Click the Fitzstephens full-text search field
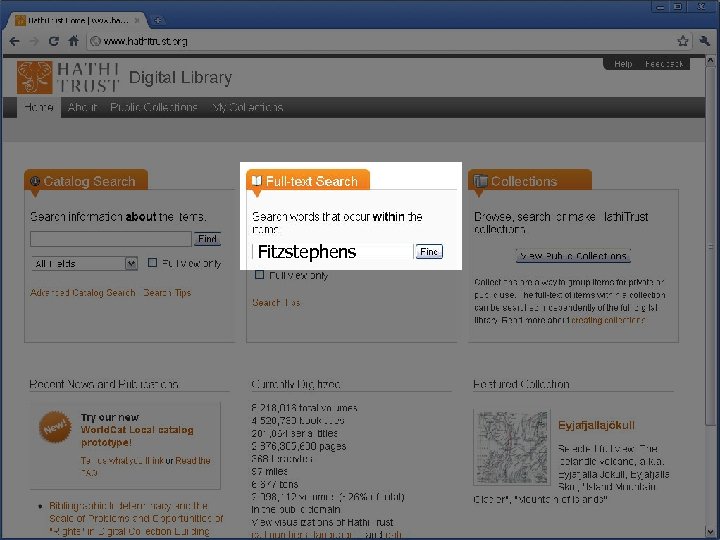Screen dimensions: 720x540 [x=332, y=252]
